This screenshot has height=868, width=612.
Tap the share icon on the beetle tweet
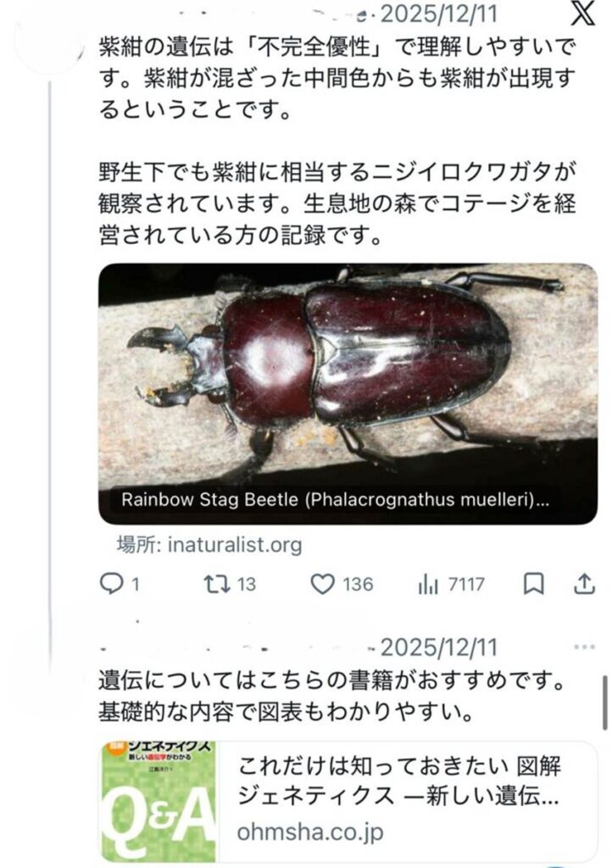[x=585, y=584]
